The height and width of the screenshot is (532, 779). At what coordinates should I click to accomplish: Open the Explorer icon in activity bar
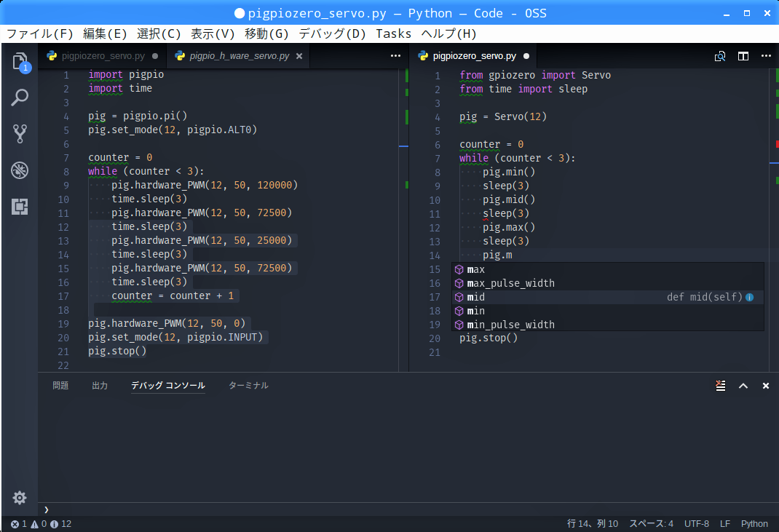click(x=20, y=61)
